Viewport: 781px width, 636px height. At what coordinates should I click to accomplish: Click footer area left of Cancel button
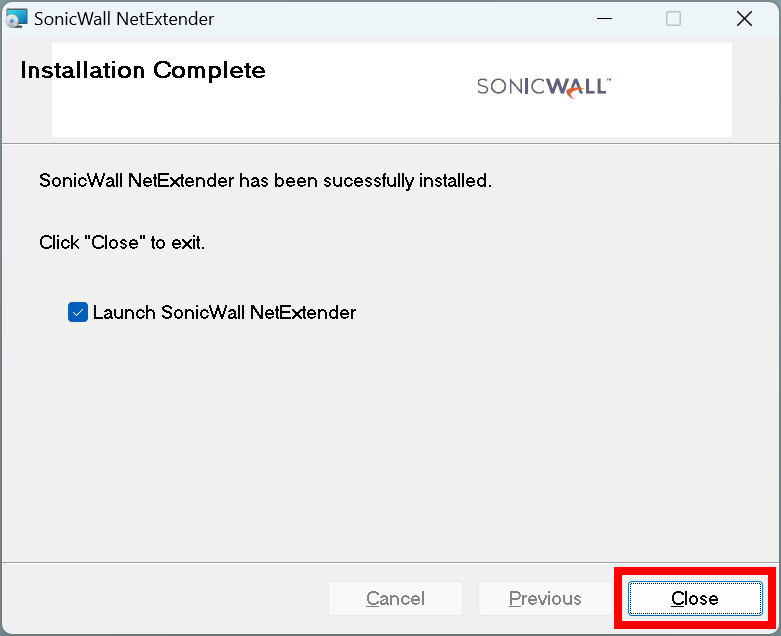[x=164, y=598]
